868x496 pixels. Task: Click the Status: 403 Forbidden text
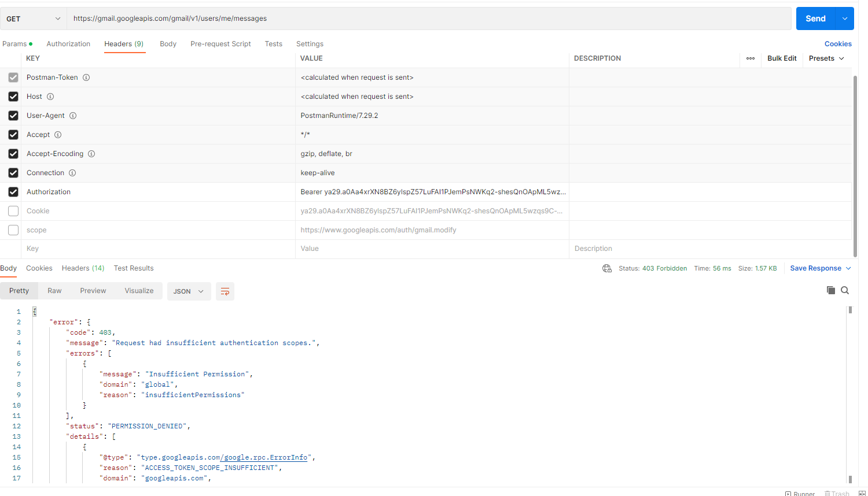[x=653, y=268]
